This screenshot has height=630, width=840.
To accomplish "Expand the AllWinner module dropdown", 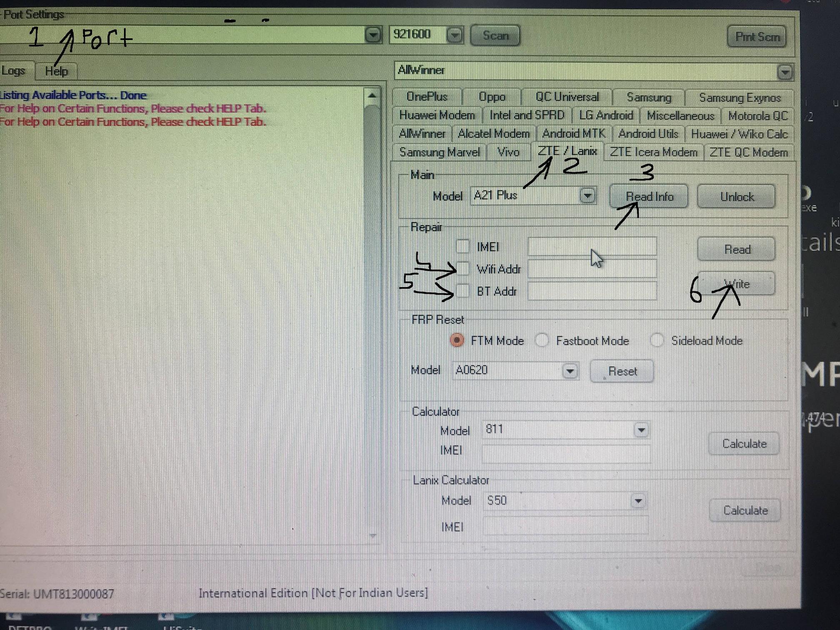I will click(x=785, y=72).
